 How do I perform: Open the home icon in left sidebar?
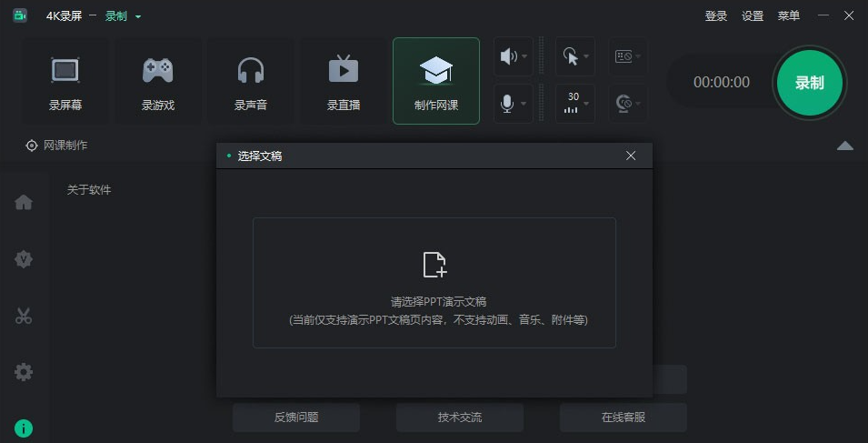24,202
